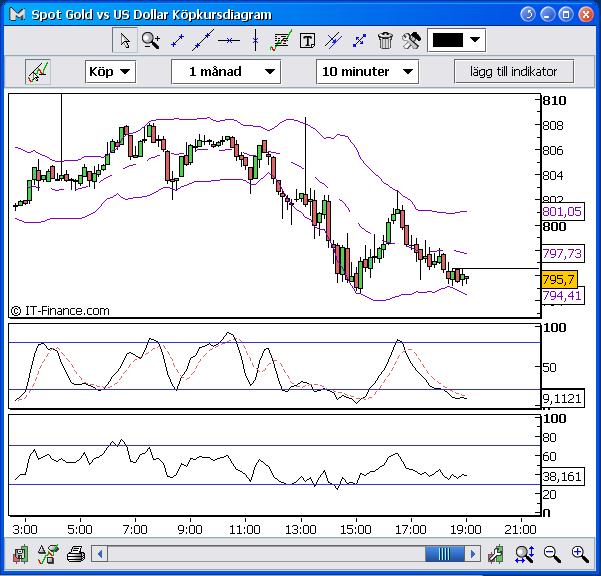
Task: Print the chart using printer icon
Action: 75,553
